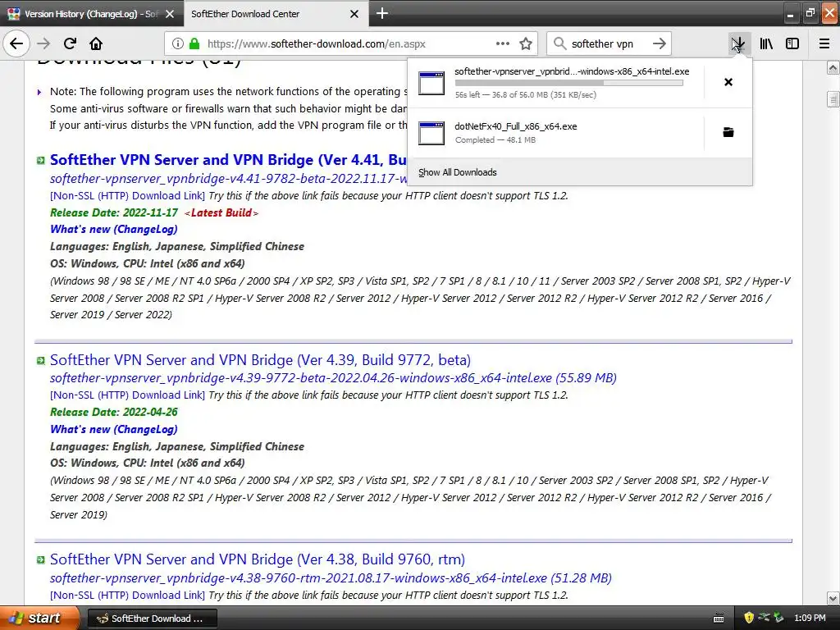Screen dimensions: 840x630
Task: Click the taskbar clock showing 1:09 PM
Action: (x=810, y=619)
